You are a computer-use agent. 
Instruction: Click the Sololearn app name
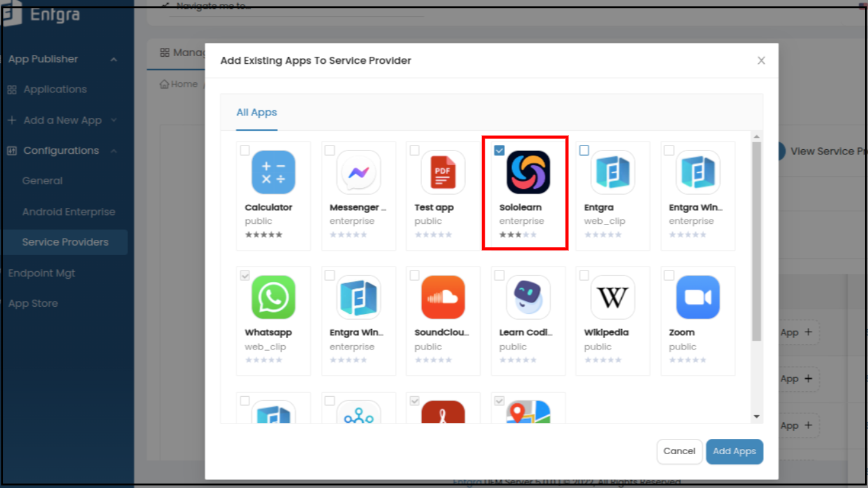click(520, 207)
